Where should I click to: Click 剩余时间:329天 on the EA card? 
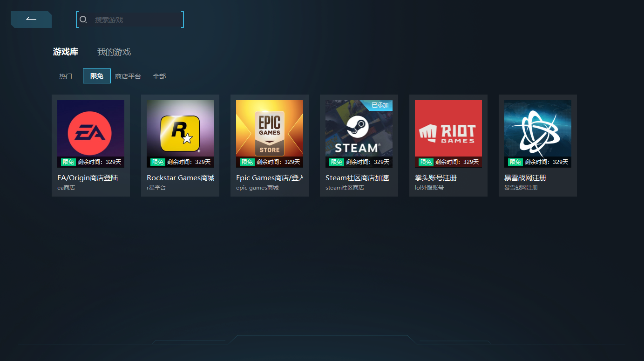(x=100, y=162)
